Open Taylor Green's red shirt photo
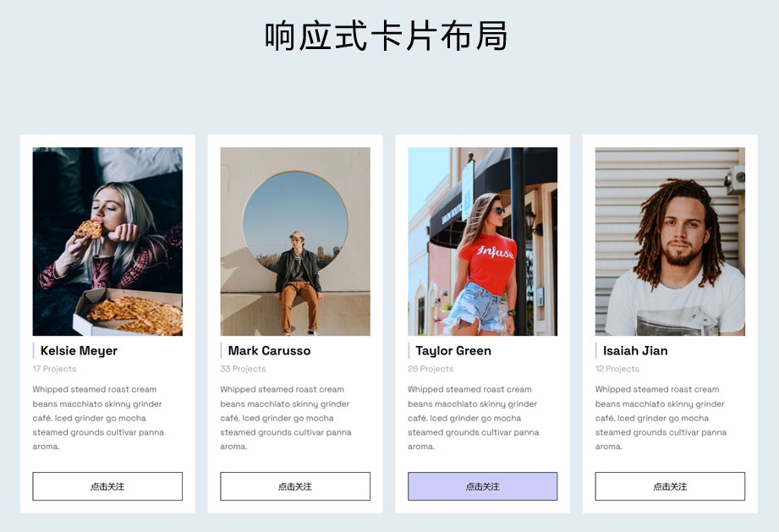 tap(482, 241)
